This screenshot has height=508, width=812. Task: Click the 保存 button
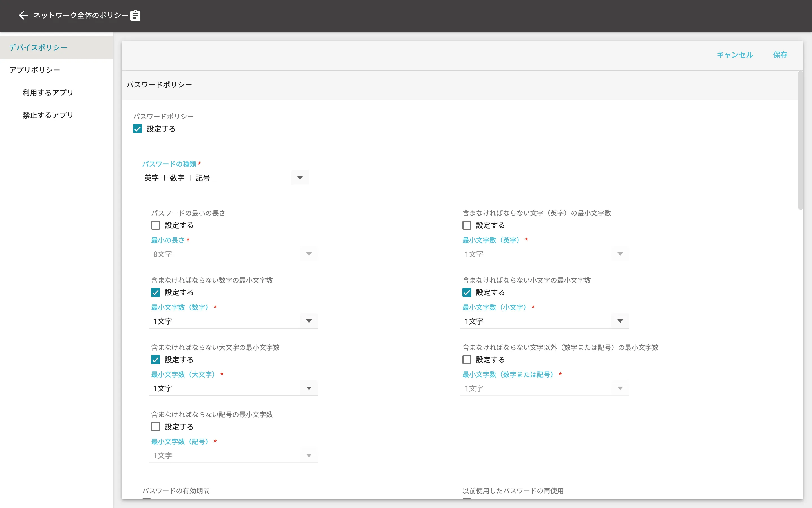click(x=780, y=55)
